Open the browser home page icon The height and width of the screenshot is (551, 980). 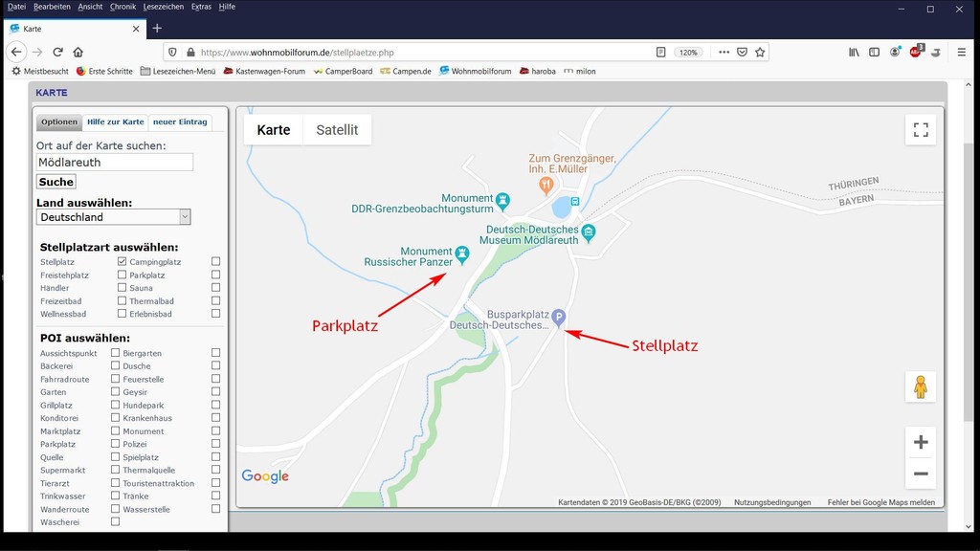(x=78, y=53)
